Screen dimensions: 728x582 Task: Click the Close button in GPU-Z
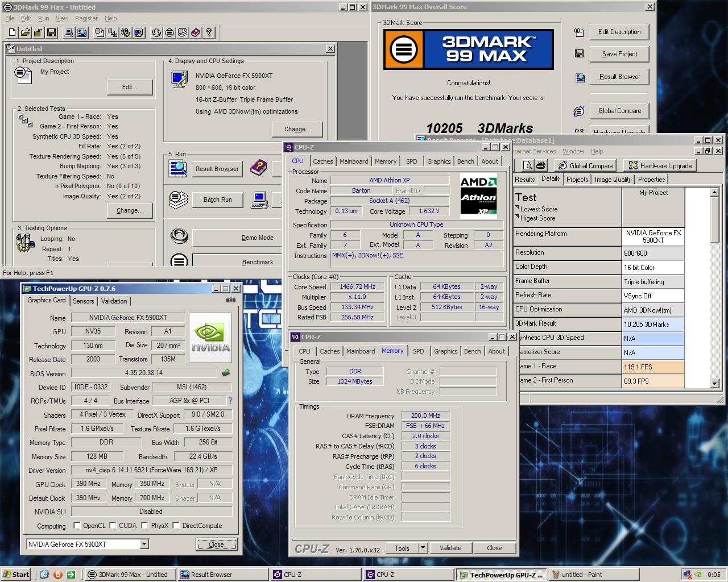(216, 544)
